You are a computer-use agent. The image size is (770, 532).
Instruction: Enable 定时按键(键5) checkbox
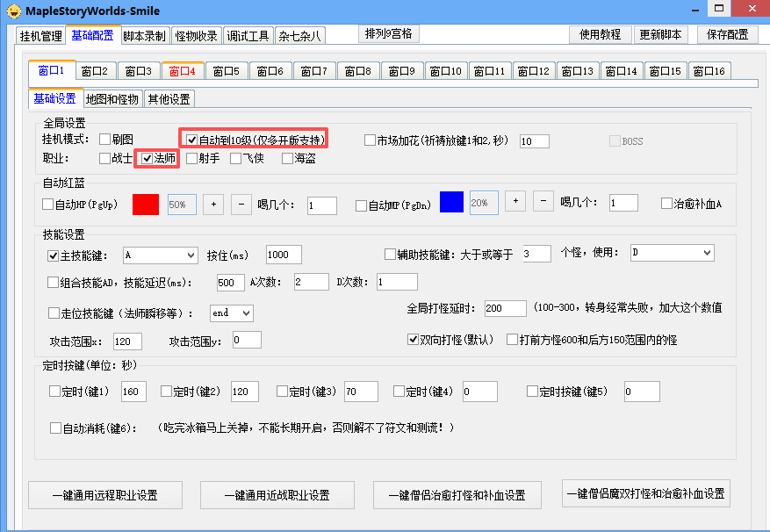tap(532, 391)
